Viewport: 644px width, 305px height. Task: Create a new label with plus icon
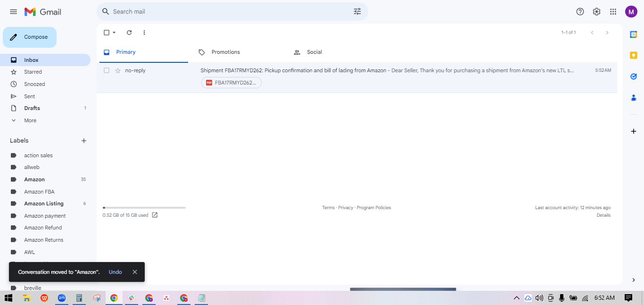pyautogui.click(x=84, y=141)
